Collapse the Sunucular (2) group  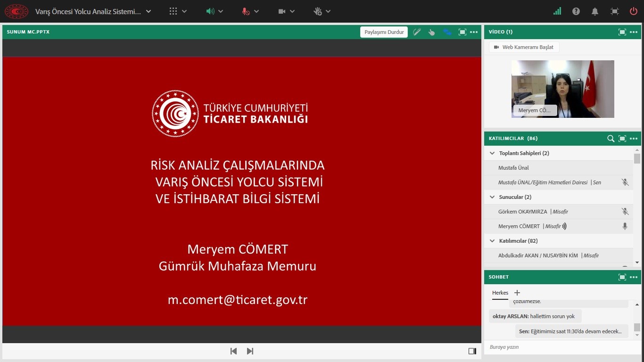493,197
